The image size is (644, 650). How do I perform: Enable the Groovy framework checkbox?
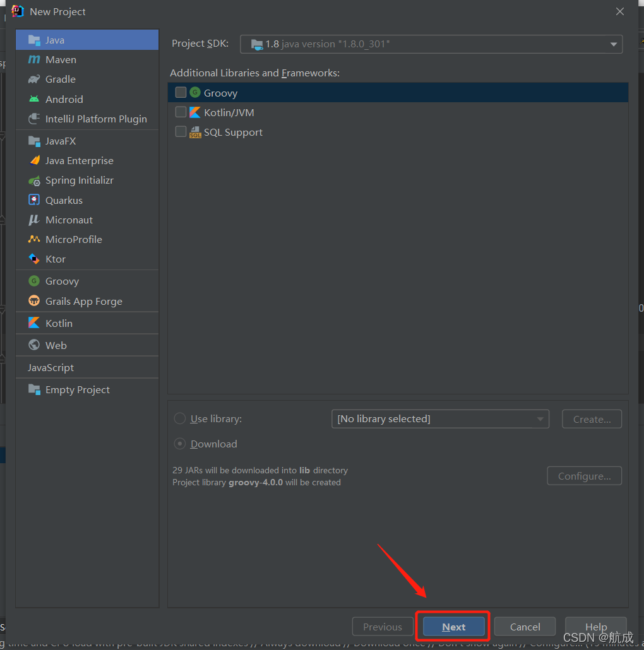[181, 92]
